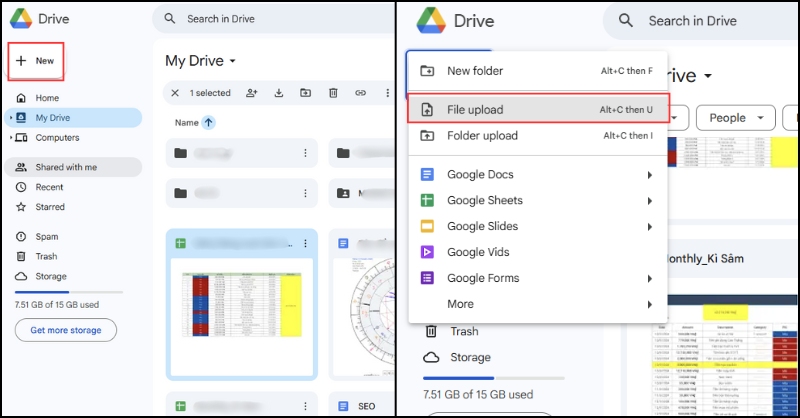Click the Move to folder toolbar icon
Image resolution: width=800 pixels, height=418 pixels.
coord(306,93)
